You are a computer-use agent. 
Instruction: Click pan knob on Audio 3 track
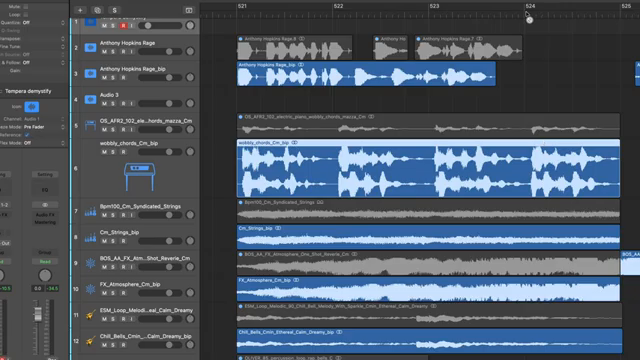tap(190, 103)
